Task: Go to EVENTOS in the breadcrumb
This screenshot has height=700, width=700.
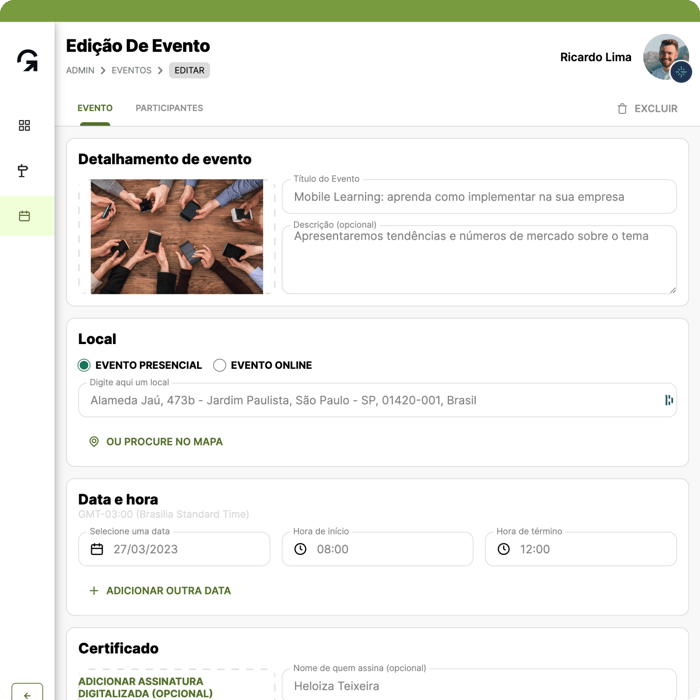Action: (132, 71)
